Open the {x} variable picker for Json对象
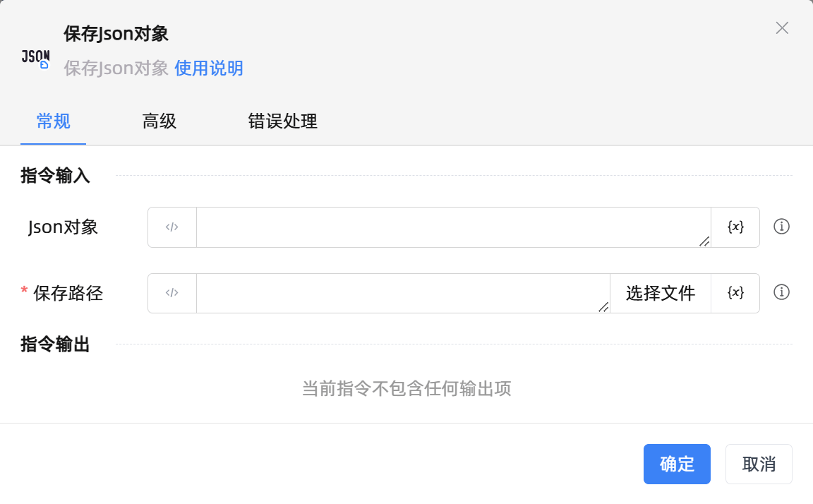 [x=735, y=227]
